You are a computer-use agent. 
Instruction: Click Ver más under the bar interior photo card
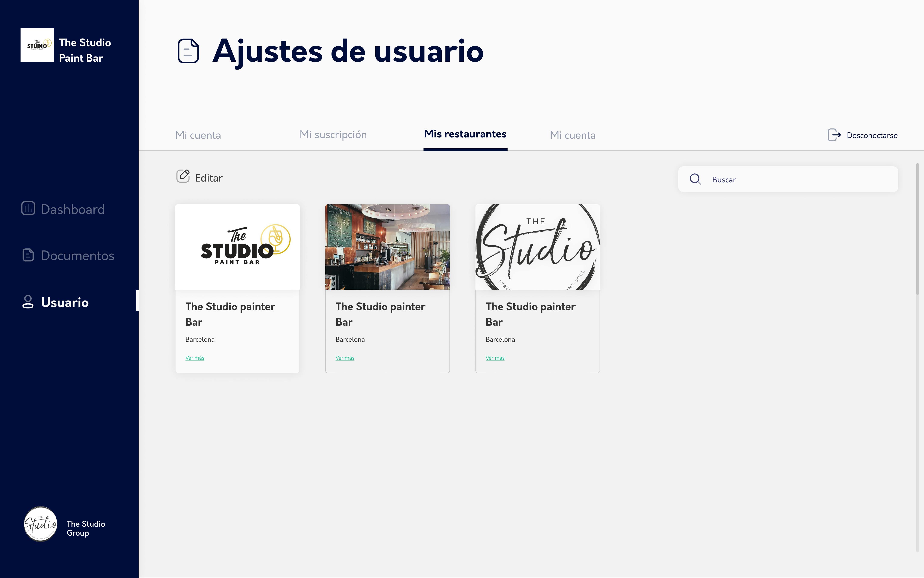click(x=345, y=358)
